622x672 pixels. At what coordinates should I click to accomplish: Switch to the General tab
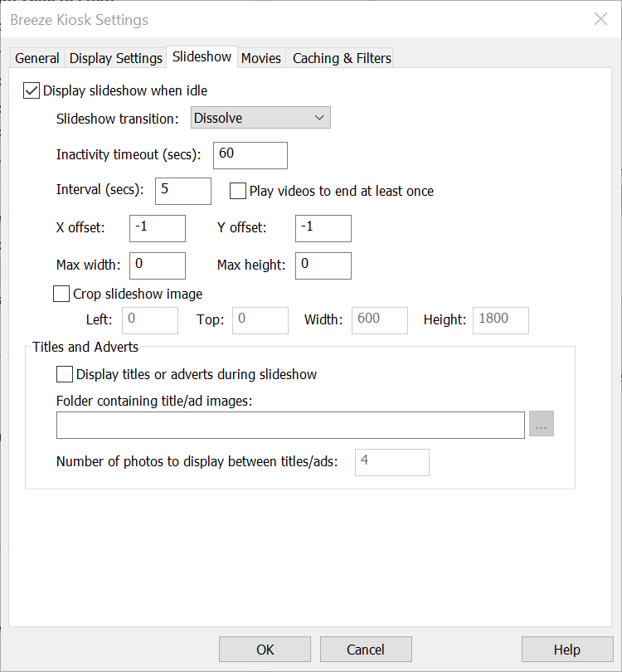36,58
